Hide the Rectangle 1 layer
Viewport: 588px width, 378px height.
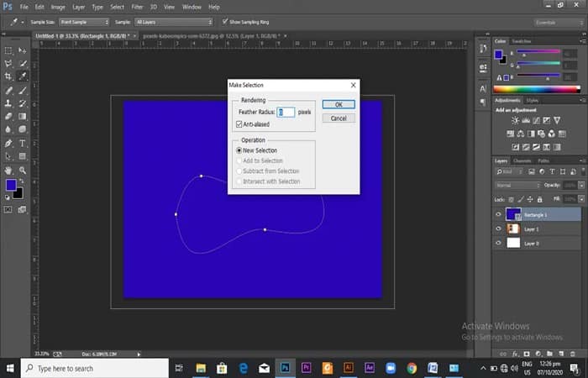[x=498, y=214]
